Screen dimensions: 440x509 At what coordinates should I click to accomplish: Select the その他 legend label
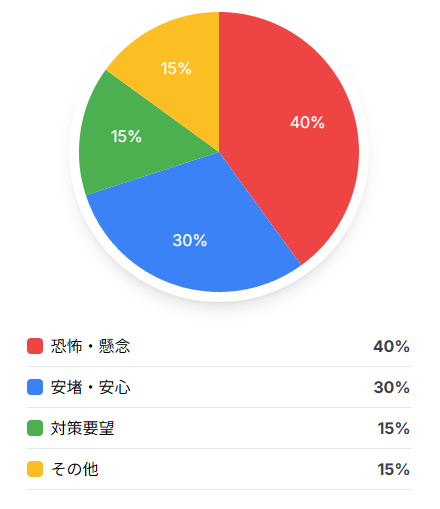click(75, 469)
